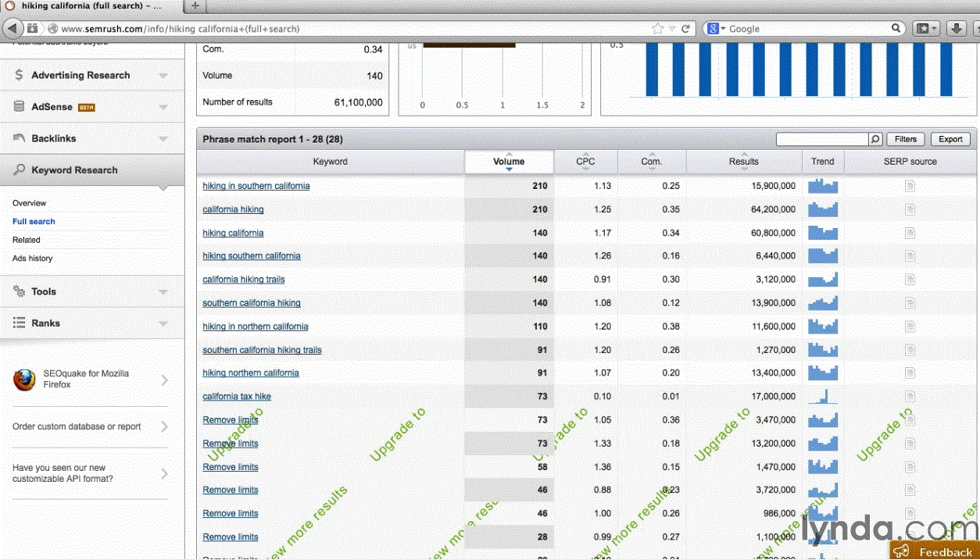Image resolution: width=980 pixels, height=560 pixels.
Task: Click the Ranks list icon
Action: [20, 323]
